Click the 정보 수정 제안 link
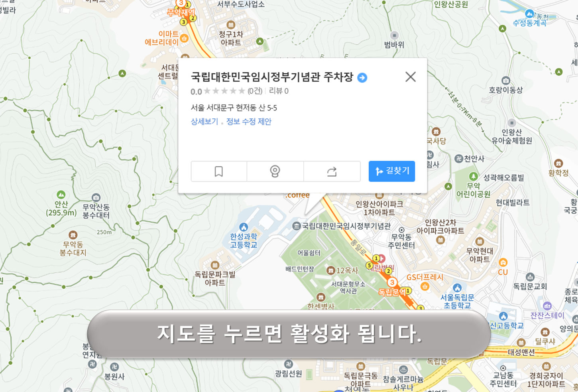This screenshot has height=392, width=578. [x=248, y=122]
